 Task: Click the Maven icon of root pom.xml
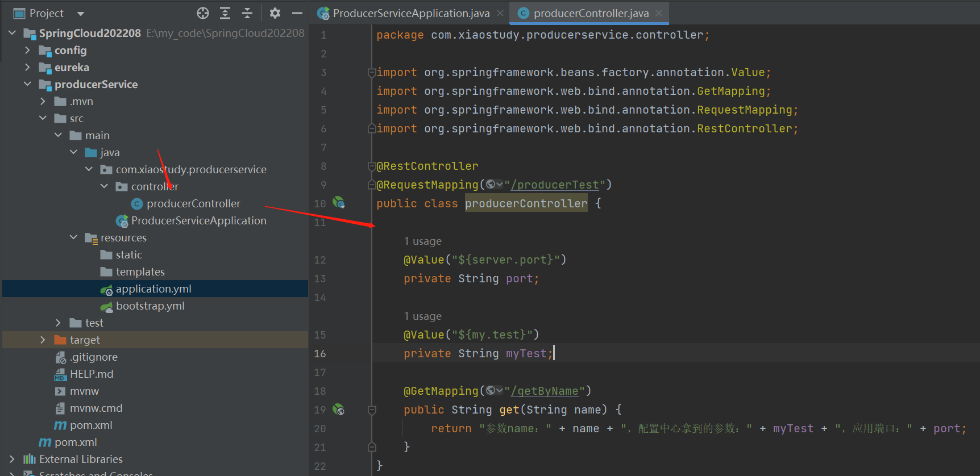(x=45, y=442)
